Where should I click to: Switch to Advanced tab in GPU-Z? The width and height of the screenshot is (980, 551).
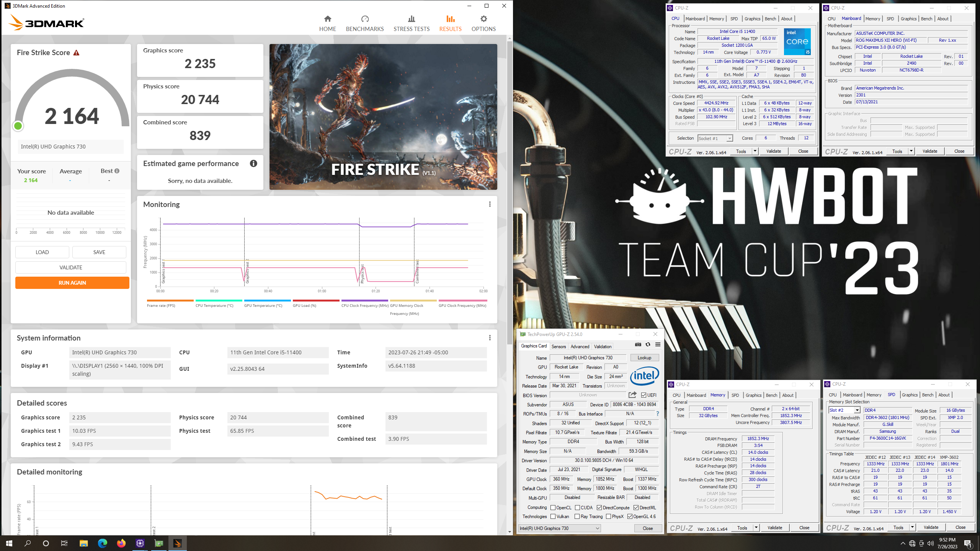pyautogui.click(x=580, y=347)
